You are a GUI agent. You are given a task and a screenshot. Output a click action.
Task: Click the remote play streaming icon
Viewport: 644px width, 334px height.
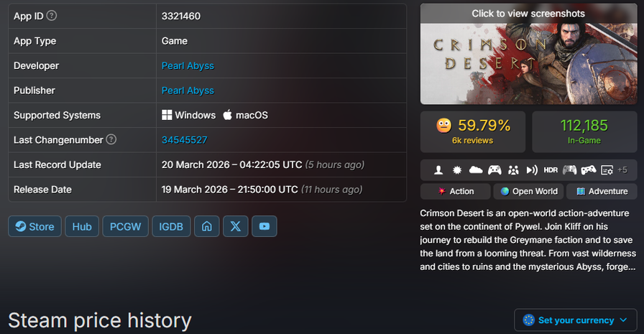tap(532, 170)
